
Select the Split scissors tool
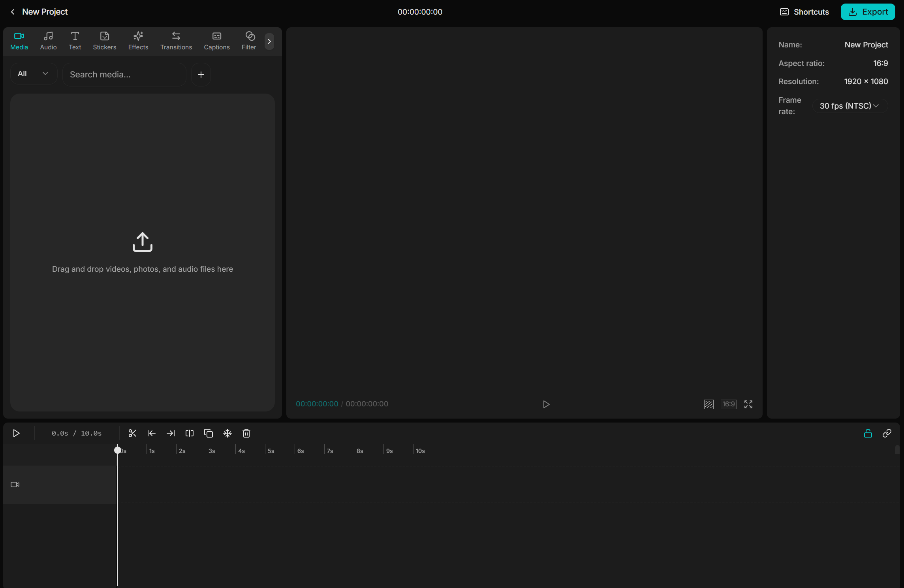(x=132, y=433)
